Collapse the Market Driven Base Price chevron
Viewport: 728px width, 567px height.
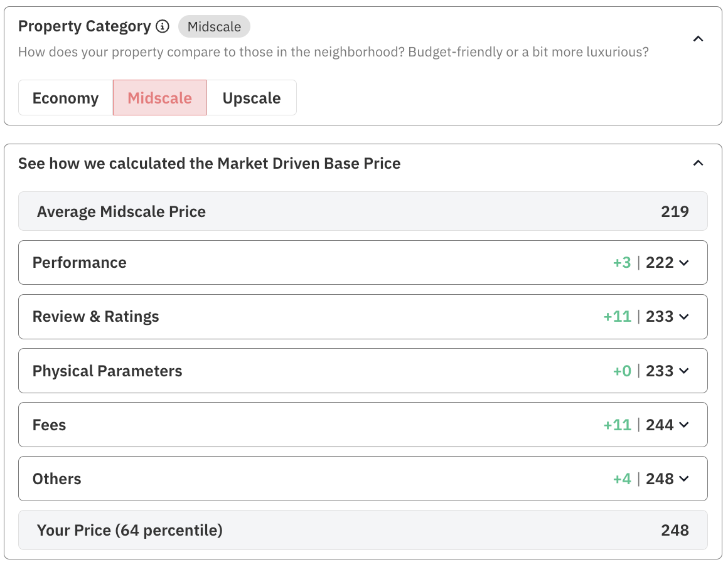(x=698, y=163)
